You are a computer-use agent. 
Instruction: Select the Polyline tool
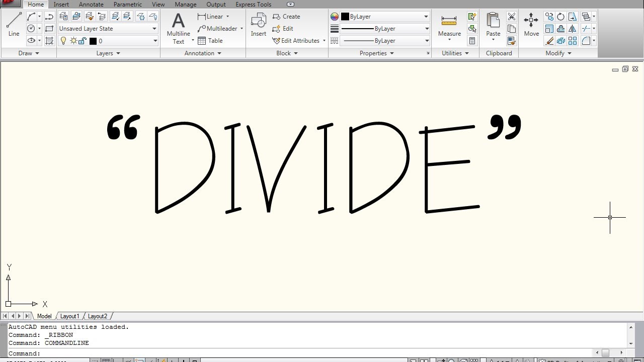49,17
